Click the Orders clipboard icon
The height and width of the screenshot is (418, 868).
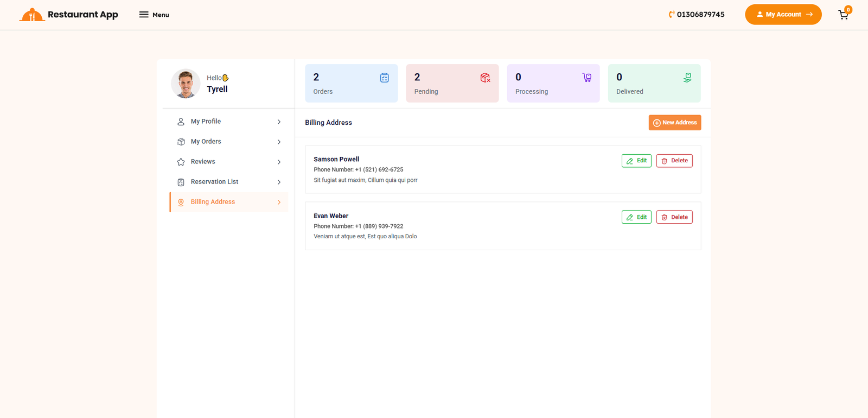pyautogui.click(x=384, y=78)
